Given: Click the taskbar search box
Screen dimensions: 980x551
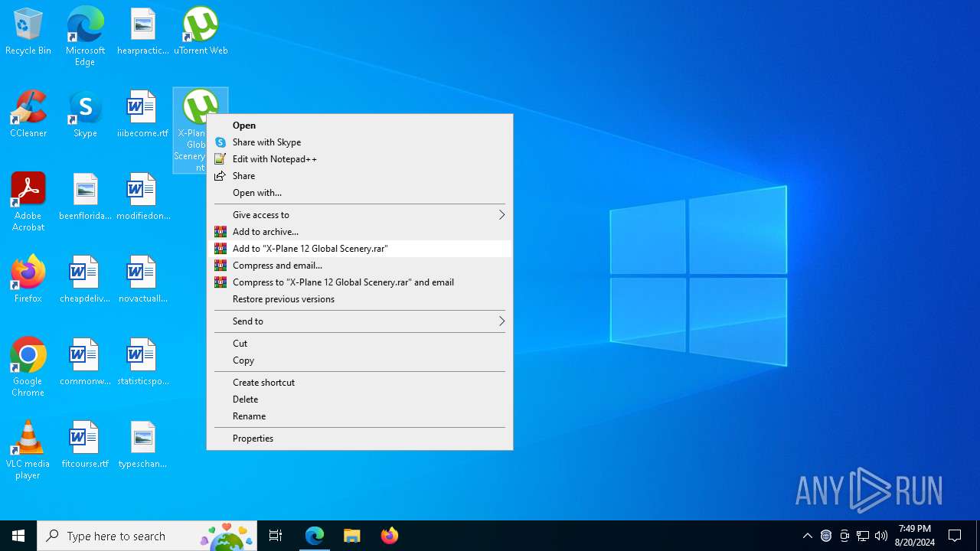Looking at the screenshot, I should point(147,536).
